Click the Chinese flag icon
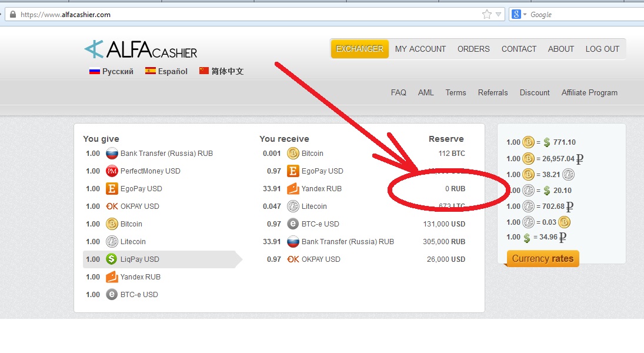Image resolution: width=644 pixels, height=353 pixels. pyautogui.click(x=203, y=71)
